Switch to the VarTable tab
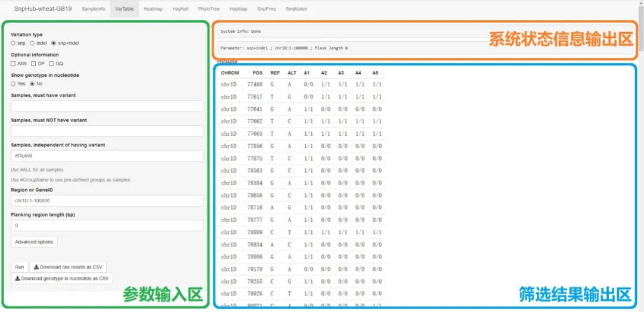 pos(125,8)
